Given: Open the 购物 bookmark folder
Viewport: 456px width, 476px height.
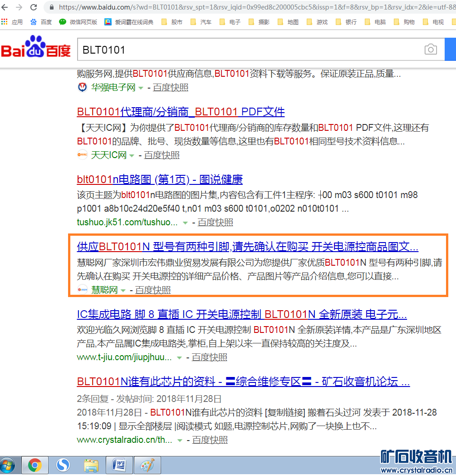Looking at the screenshot, I should click(404, 22).
